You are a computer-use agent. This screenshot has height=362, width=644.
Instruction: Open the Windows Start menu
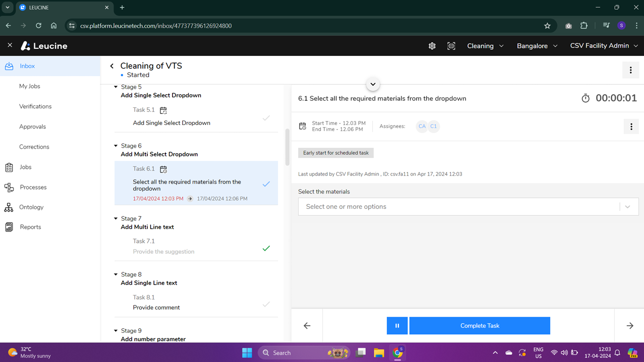(x=247, y=353)
